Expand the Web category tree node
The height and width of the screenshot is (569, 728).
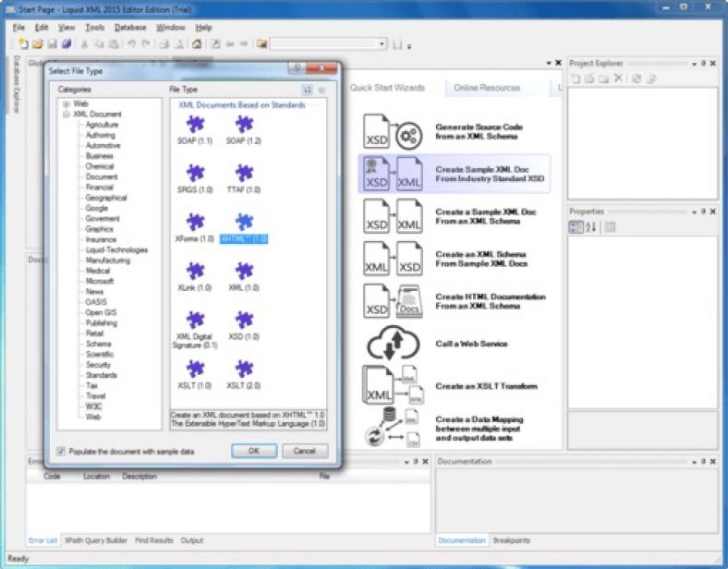67,103
